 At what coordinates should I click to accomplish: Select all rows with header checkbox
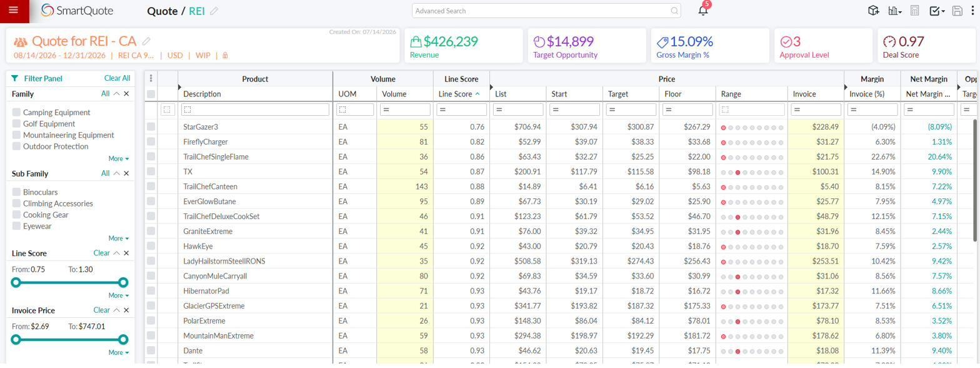[x=151, y=94]
